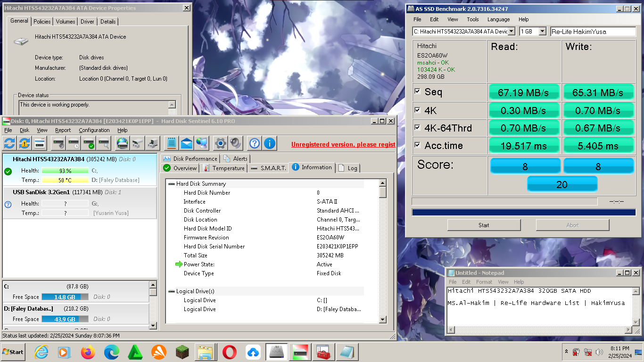Open Firefox from the taskbar
The width and height of the screenshot is (644, 362).
88,352
